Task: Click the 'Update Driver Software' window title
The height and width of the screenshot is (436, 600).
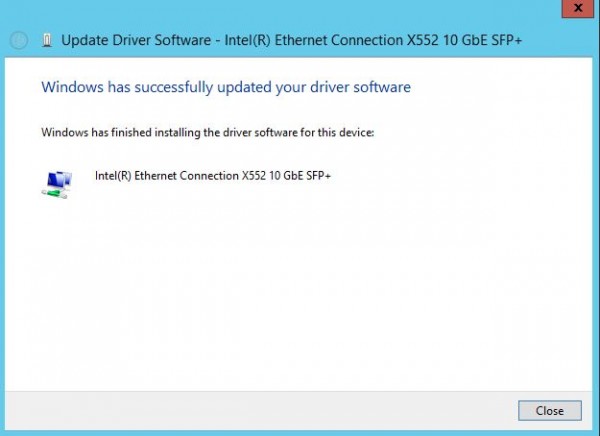Action: click(292, 40)
